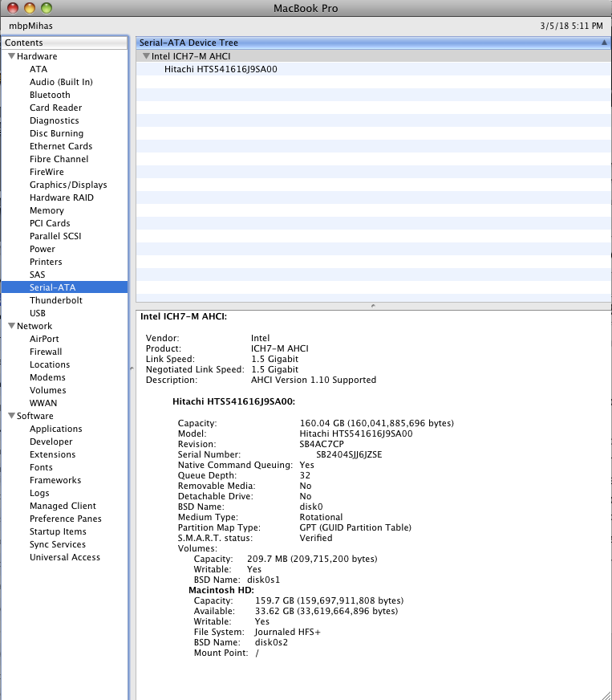This screenshot has width=612, height=700.
Task: Select Managed Client entry
Action: [x=63, y=506]
